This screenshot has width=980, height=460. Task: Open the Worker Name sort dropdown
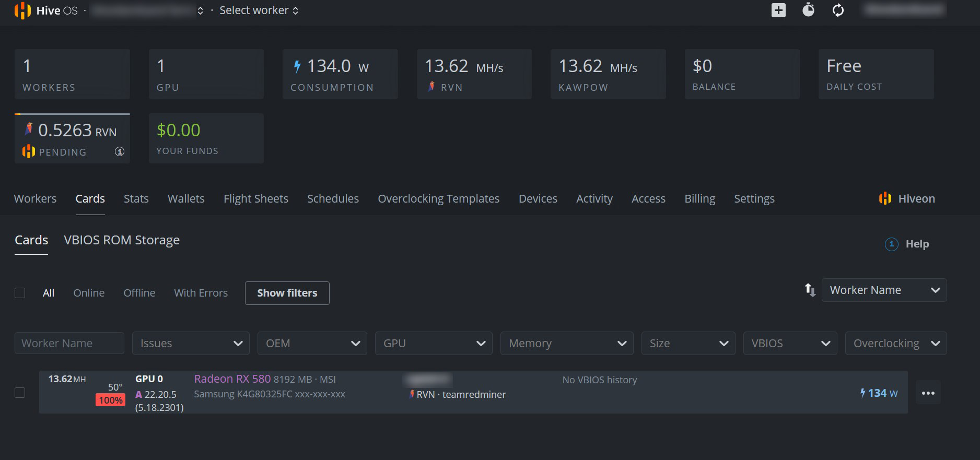pyautogui.click(x=884, y=290)
